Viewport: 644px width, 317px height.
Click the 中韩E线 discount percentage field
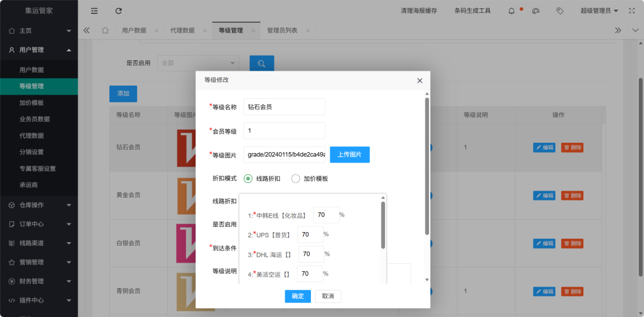(326, 215)
